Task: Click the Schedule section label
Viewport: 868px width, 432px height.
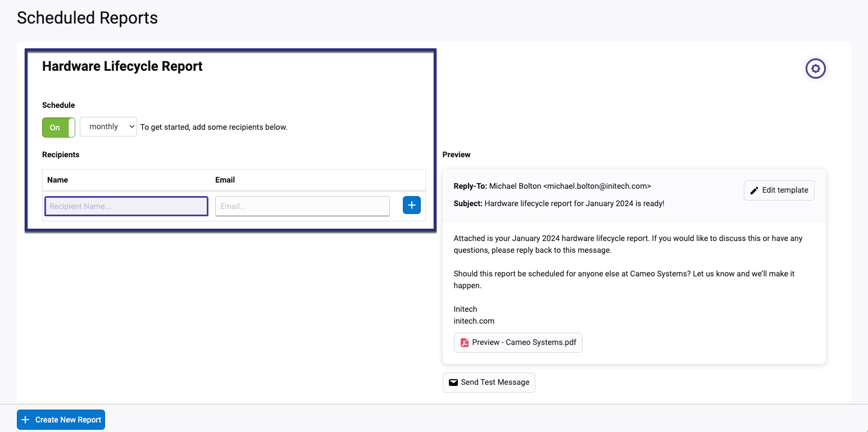Action: pyautogui.click(x=58, y=105)
